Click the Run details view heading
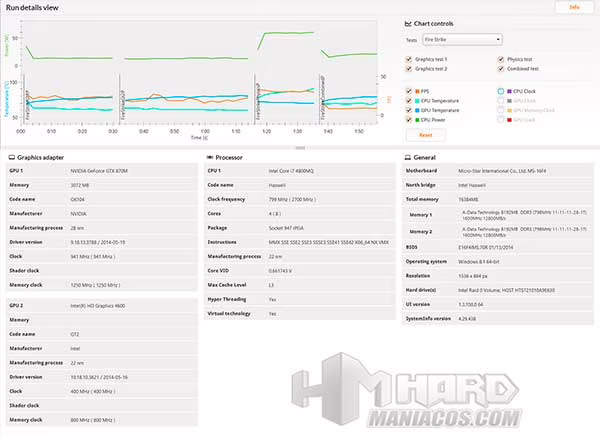600x438 pixels. click(x=32, y=8)
